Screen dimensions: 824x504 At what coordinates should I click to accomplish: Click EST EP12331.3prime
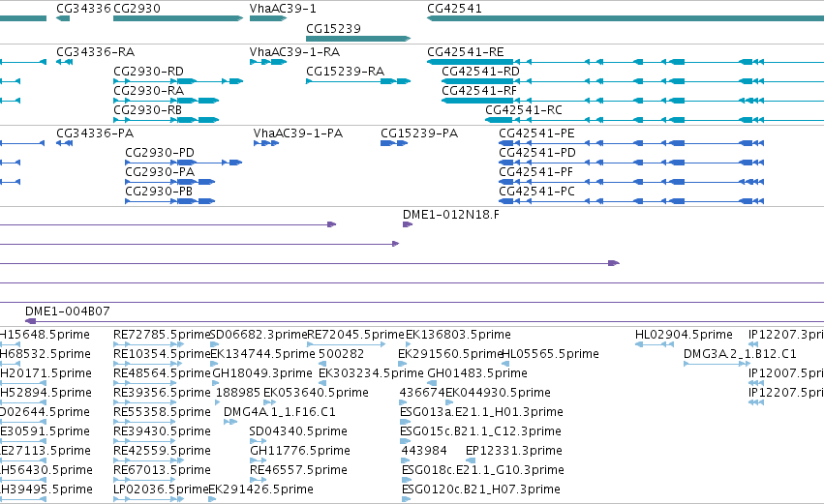(x=514, y=452)
